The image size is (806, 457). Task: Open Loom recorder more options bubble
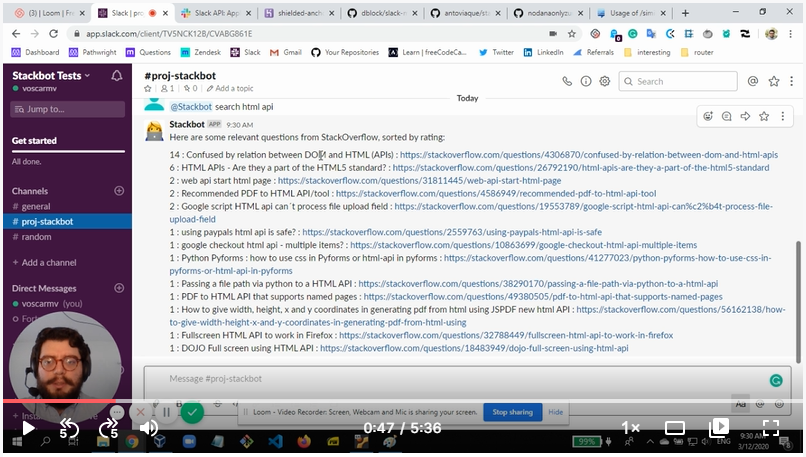click(x=117, y=412)
